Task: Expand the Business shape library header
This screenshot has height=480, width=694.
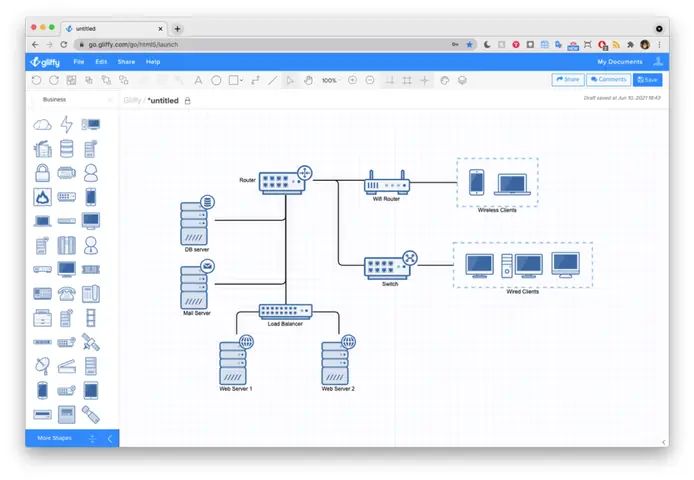Action: [x=54, y=100]
